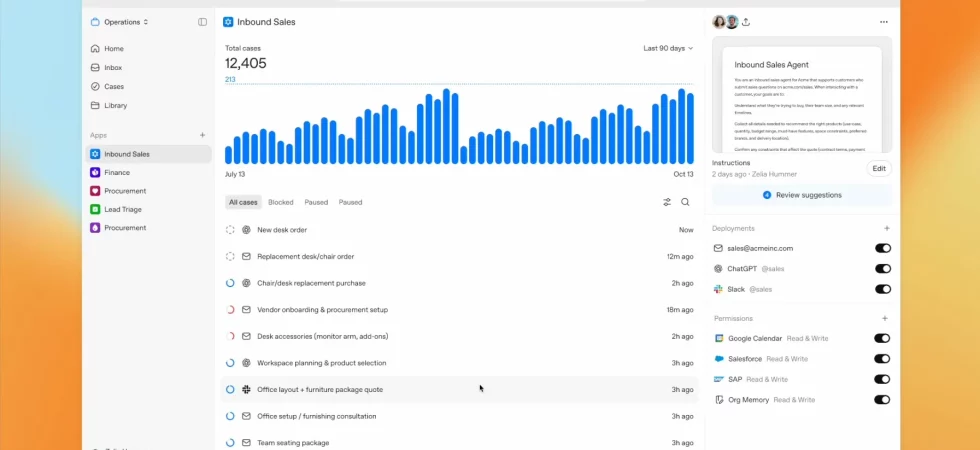Image resolution: width=980 pixels, height=450 pixels.
Task: Open the Inbound Sales Agent instructions preview
Action: pos(801,97)
